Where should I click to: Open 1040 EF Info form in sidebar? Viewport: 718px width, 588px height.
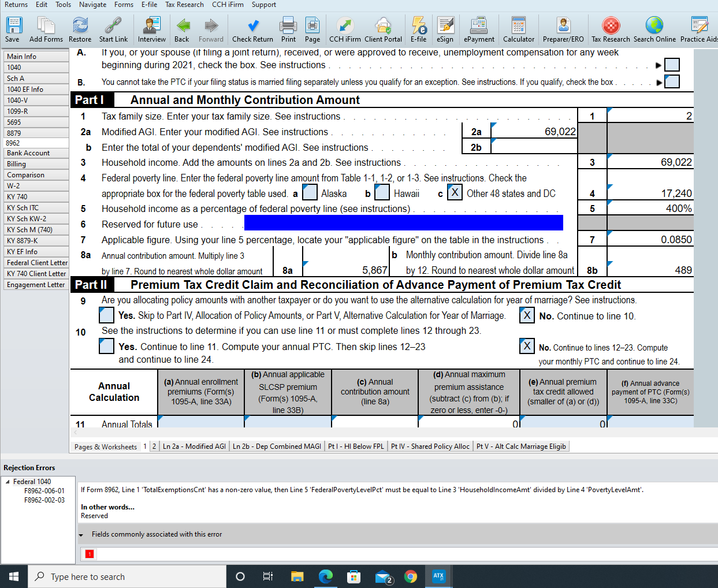(36, 90)
